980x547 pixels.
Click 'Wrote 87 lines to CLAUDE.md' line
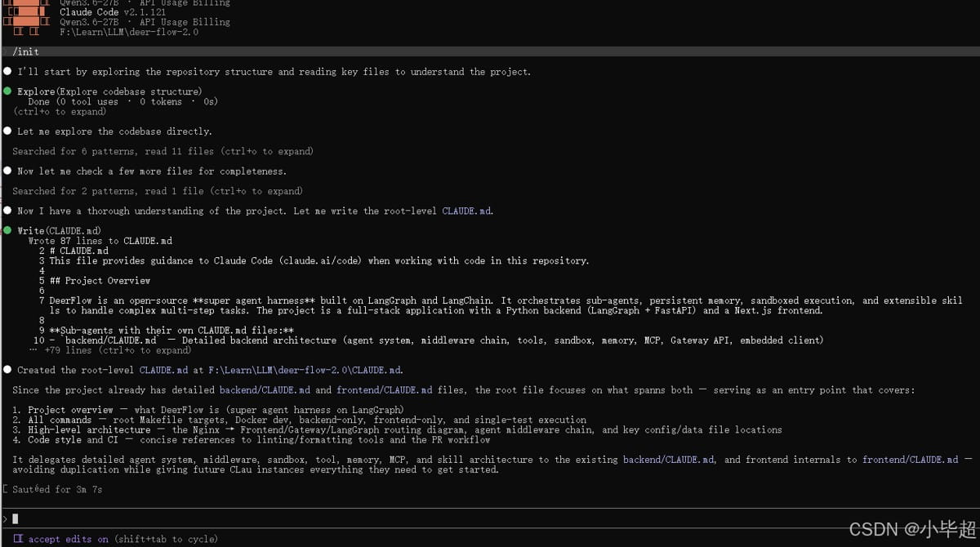(x=100, y=241)
